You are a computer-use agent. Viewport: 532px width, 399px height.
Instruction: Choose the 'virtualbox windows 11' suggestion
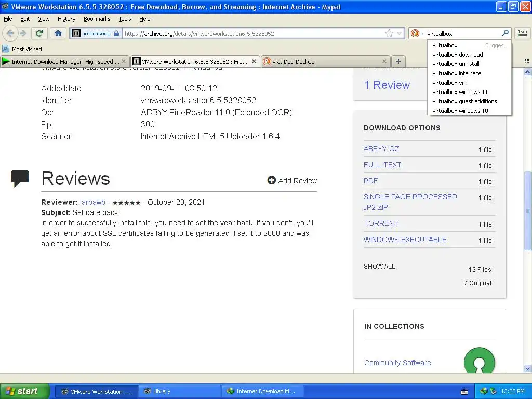(470, 92)
